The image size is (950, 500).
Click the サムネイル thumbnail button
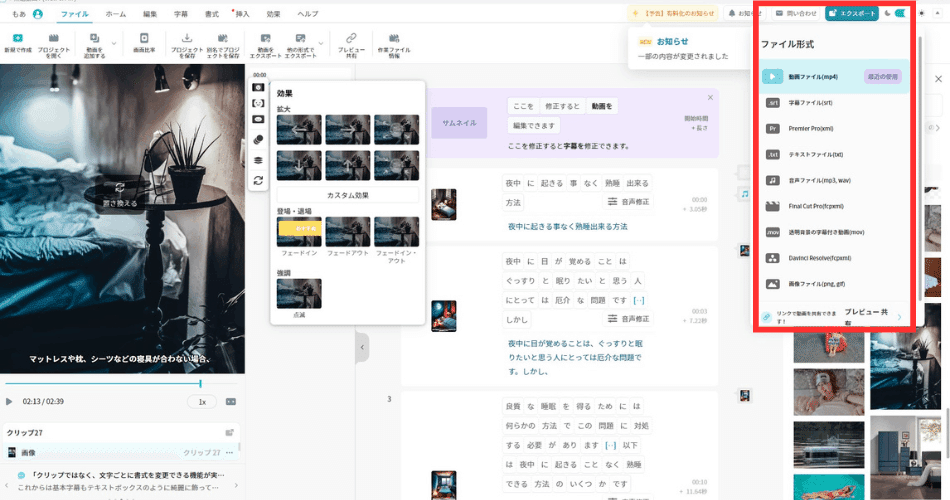[459, 123]
